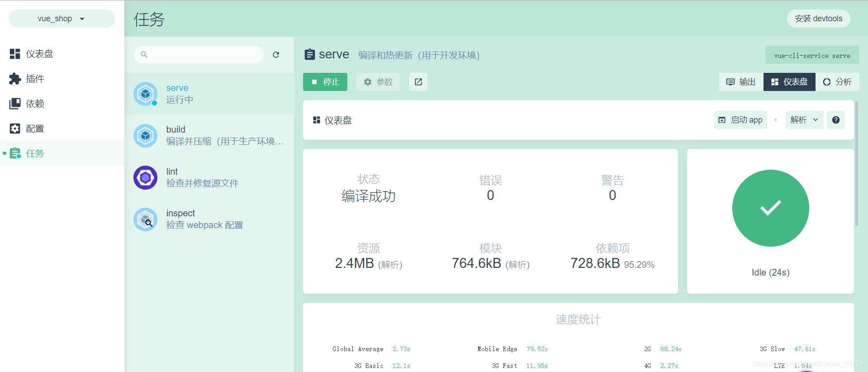Screen dimensions: 868x372
Task: Click the build task webpack icon
Action: pyautogui.click(x=146, y=135)
